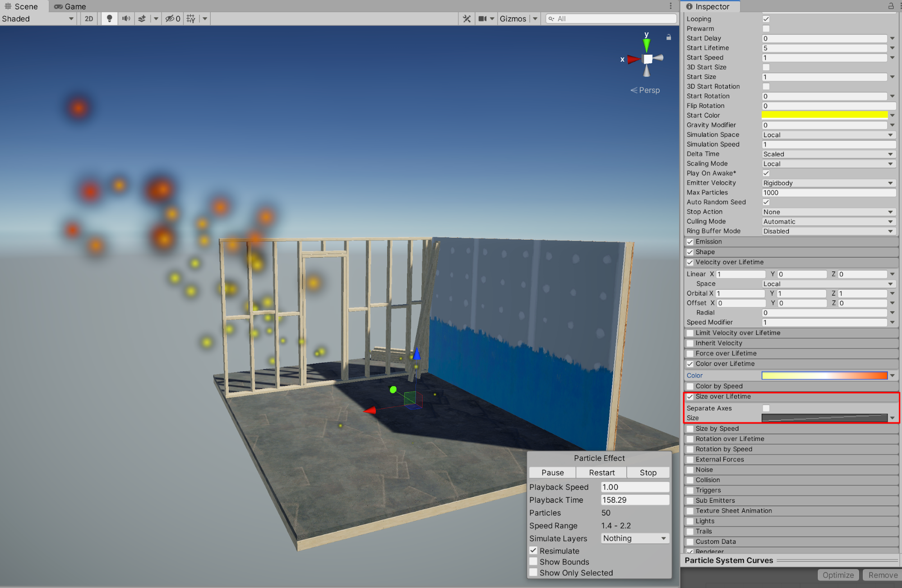The width and height of the screenshot is (902, 588).
Task: Toggle scene effects (skybox/fog) icon
Action: (x=142, y=19)
